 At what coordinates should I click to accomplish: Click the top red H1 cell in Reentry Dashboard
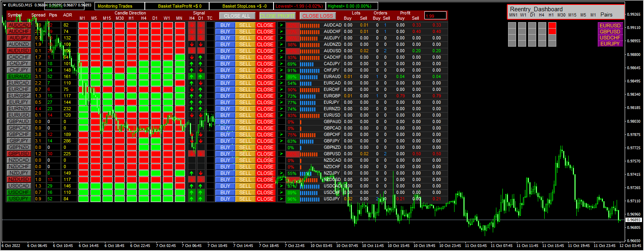click(x=552, y=25)
